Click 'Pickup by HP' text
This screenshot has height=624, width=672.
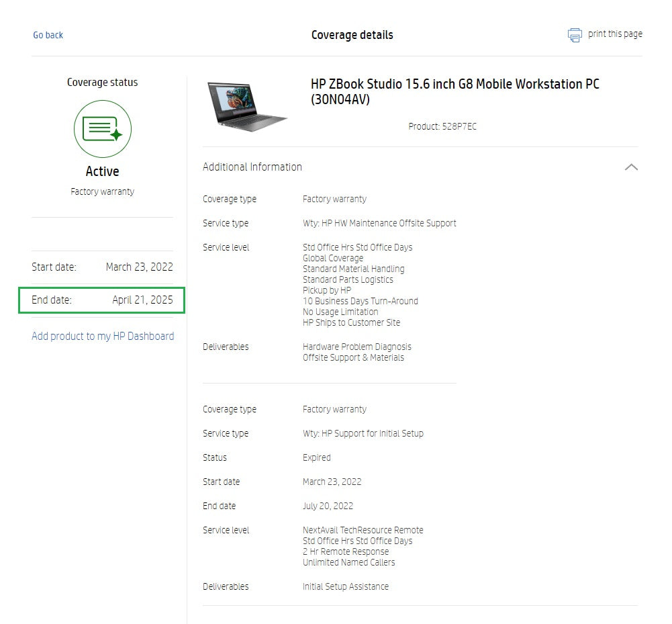(x=327, y=290)
